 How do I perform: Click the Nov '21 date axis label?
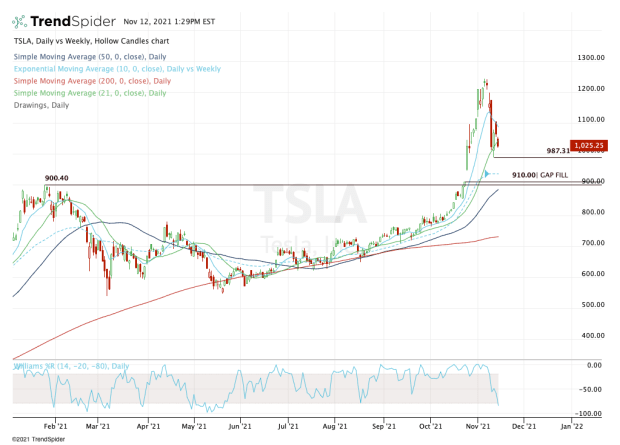[478, 426]
